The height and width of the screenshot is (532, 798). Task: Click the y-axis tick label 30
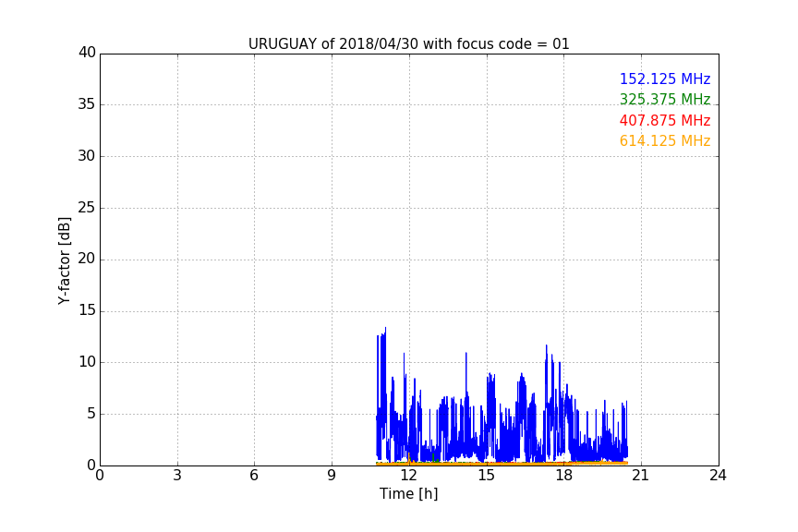coord(87,156)
